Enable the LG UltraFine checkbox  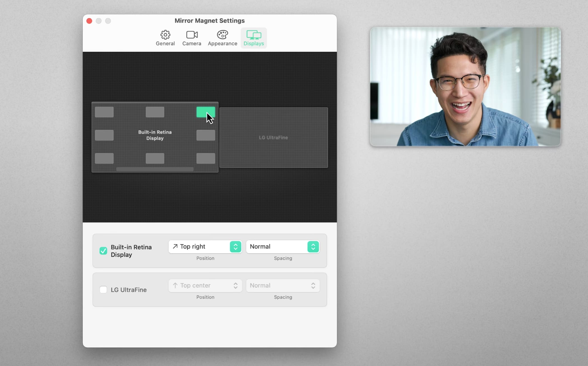pos(103,289)
